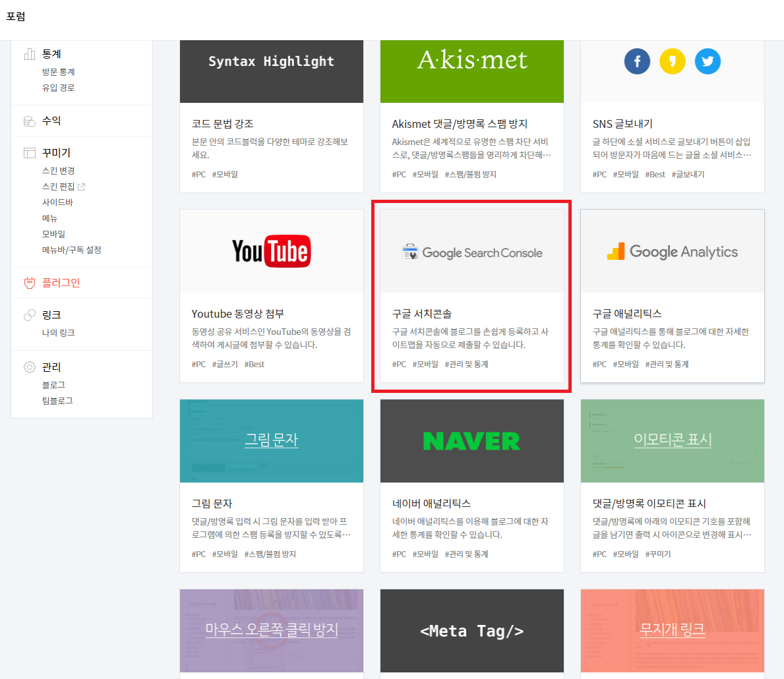Click the external link icon beside 스킨 편집
This screenshot has width=784, height=679.
pos(82,187)
